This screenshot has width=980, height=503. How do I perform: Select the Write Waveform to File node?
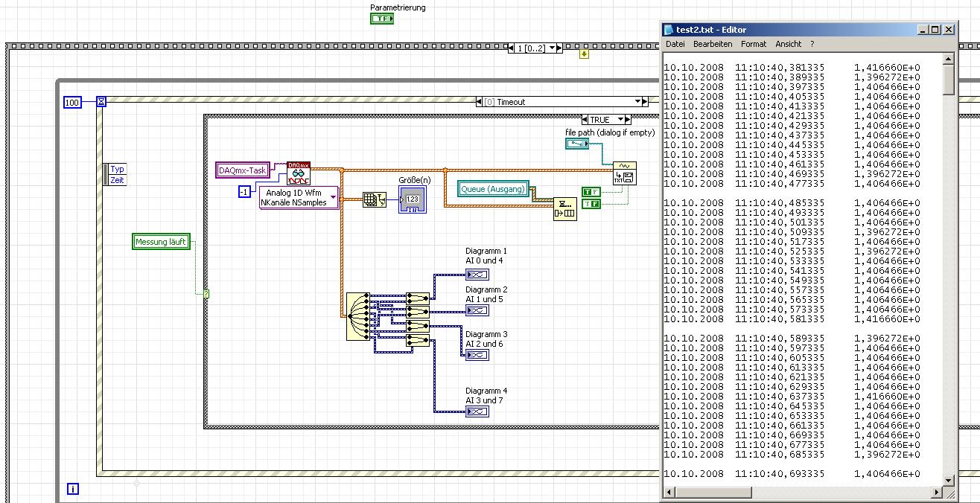pyautogui.click(x=624, y=174)
